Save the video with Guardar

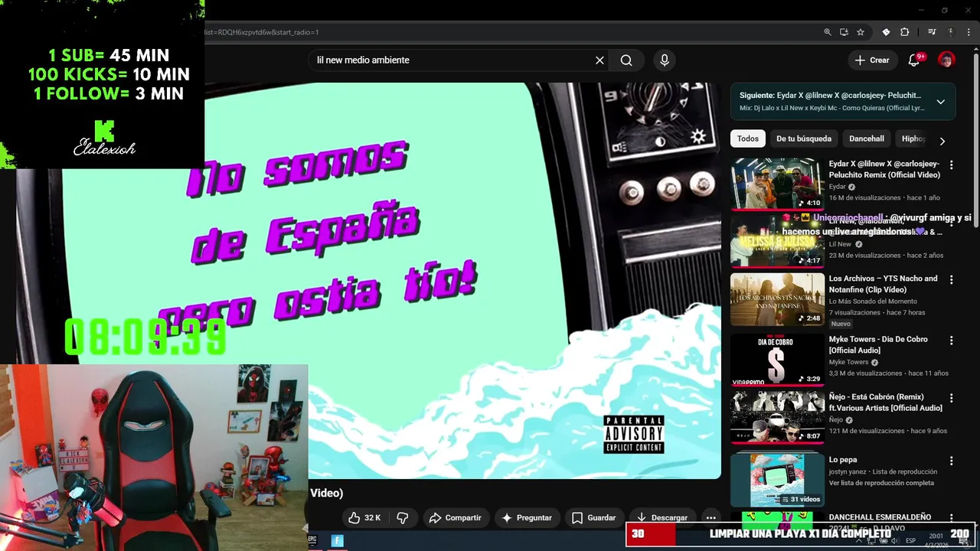593,518
